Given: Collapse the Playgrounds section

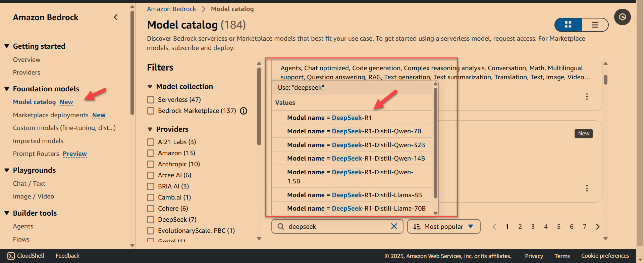Looking at the screenshot, I should click(7, 170).
